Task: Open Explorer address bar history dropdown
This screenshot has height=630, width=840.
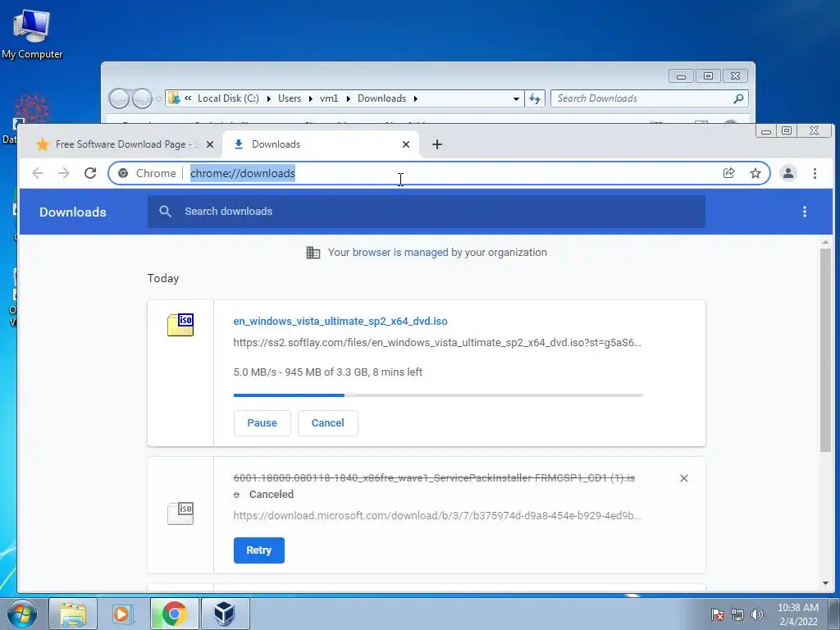Action: click(516, 98)
